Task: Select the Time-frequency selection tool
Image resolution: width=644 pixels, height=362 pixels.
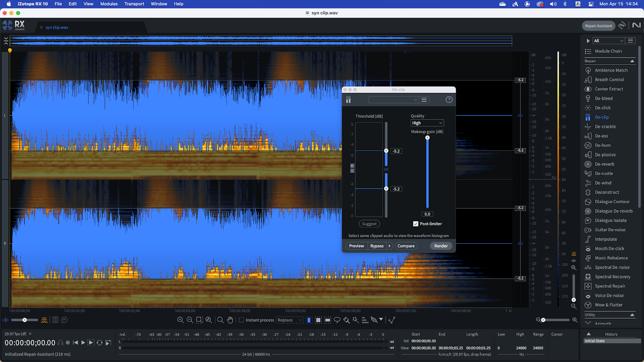Action: point(318,320)
